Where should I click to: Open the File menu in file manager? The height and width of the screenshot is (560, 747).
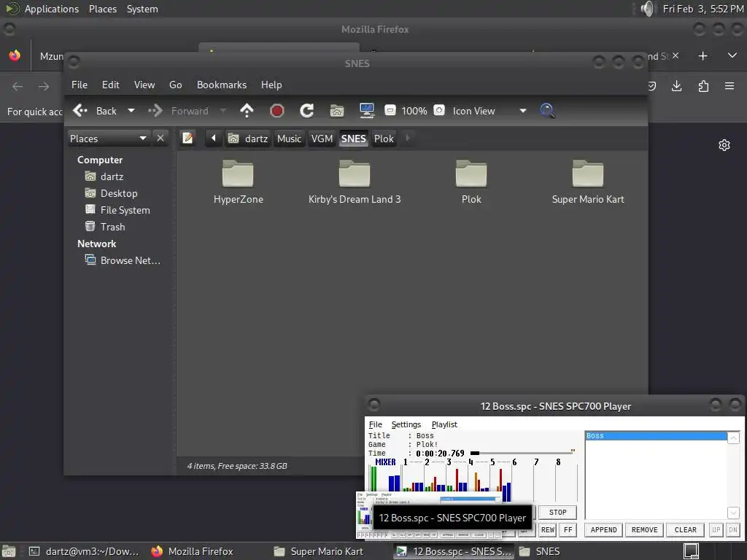click(x=79, y=85)
